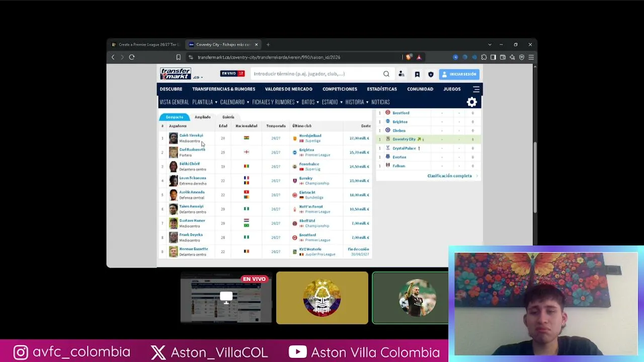Viewport: 644px width, 362px height.
Task: Click the Instagram icon in the banner
Action: (x=21, y=352)
